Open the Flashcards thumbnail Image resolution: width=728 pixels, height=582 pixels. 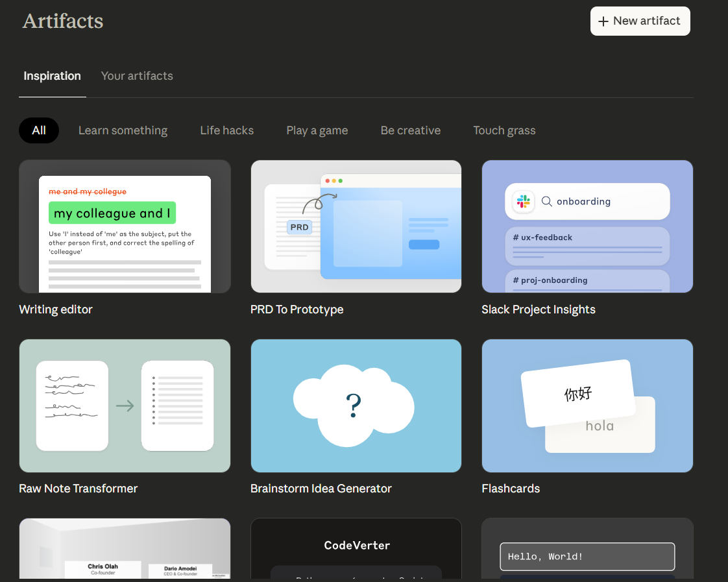pyautogui.click(x=587, y=406)
